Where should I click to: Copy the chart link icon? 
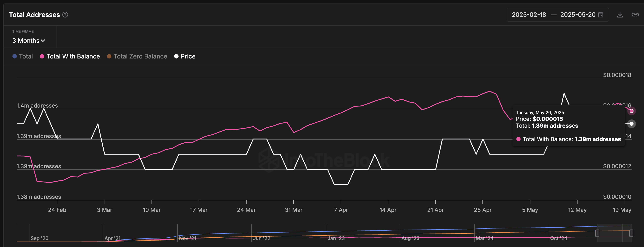(x=635, y=15)
